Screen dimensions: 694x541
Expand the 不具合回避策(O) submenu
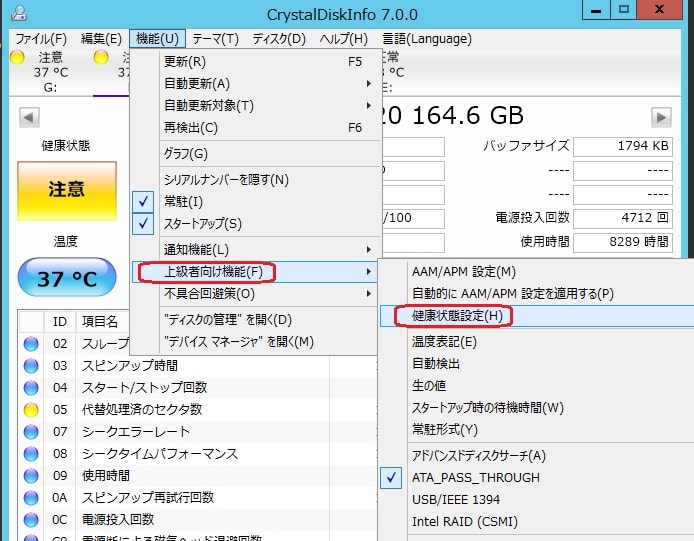tap(256, 294)
